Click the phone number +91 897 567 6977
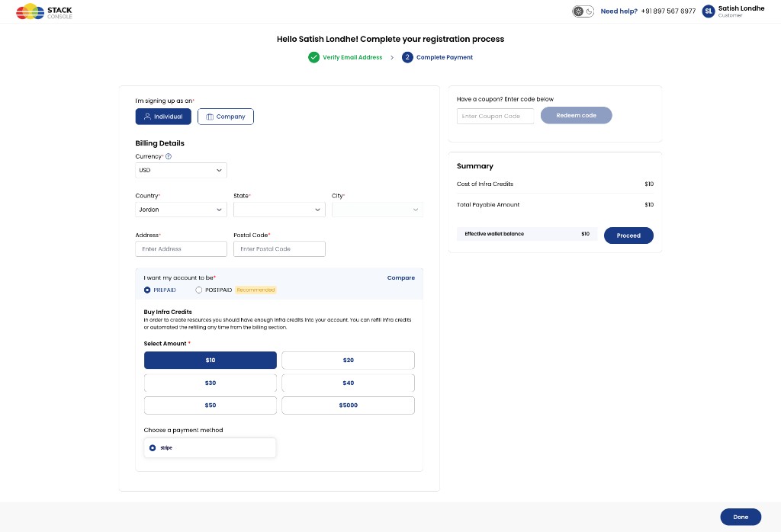This screenshot has height=532, width=781. coord(668,11)
